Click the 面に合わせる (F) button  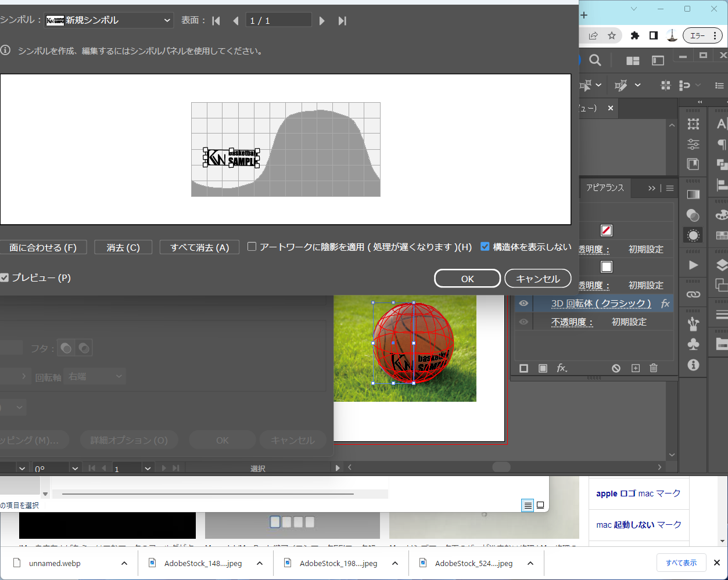click(43, 247)
